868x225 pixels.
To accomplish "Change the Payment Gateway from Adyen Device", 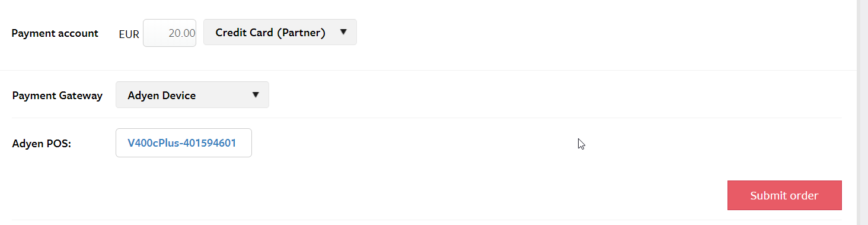I will [x=192, y=95].
